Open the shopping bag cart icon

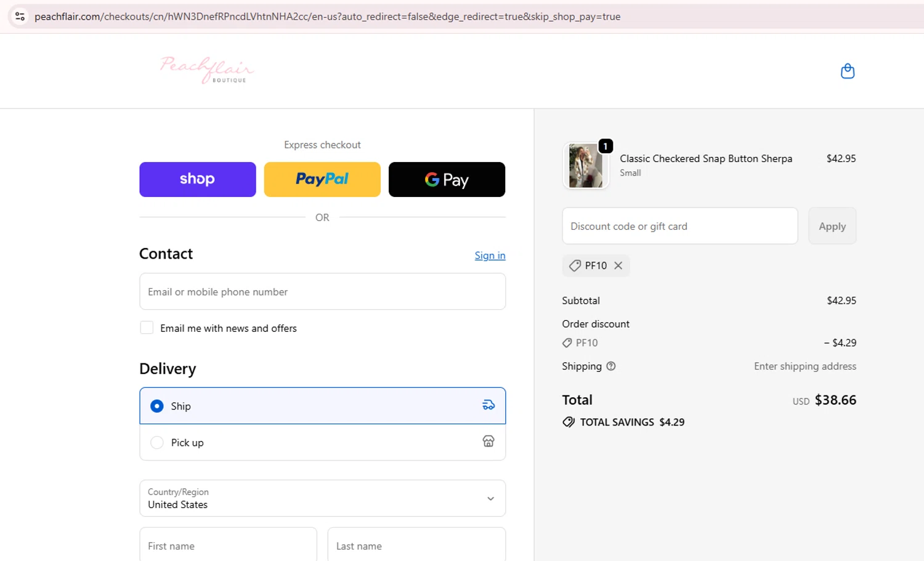tap(848, 71)
